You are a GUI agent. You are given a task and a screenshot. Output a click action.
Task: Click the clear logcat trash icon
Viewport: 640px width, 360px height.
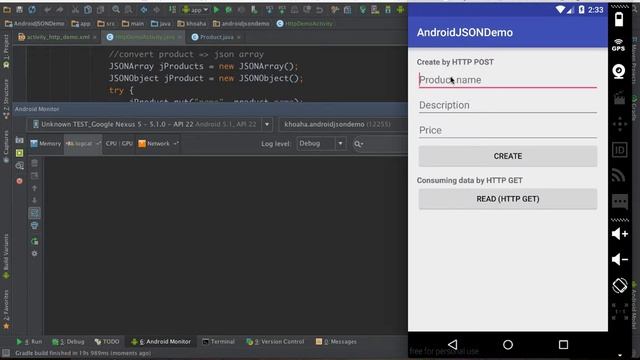click(34, 163)
